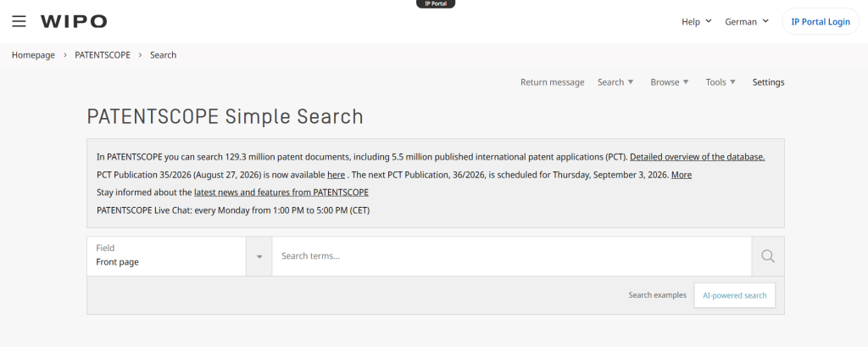Click the IP Portal tab at top
This screenshot has height=347, width=868.
tap(436, 4)
